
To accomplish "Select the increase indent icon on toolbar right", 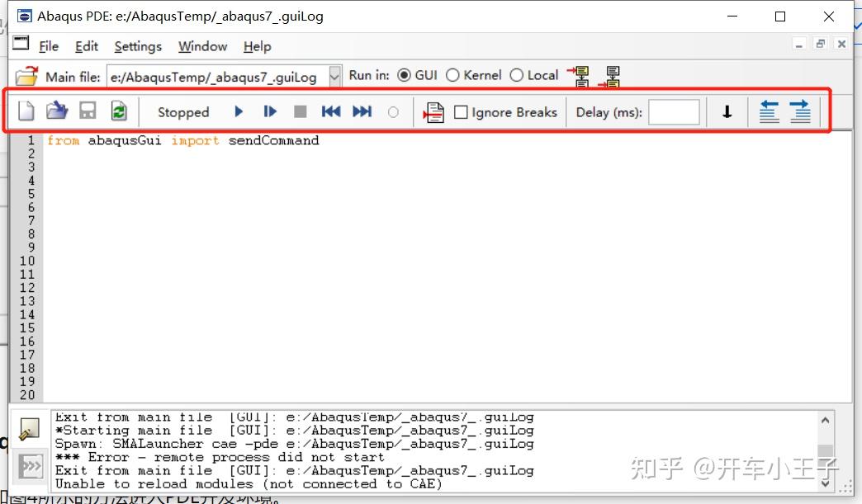I will pyautogui.click(x=799, y=111).
